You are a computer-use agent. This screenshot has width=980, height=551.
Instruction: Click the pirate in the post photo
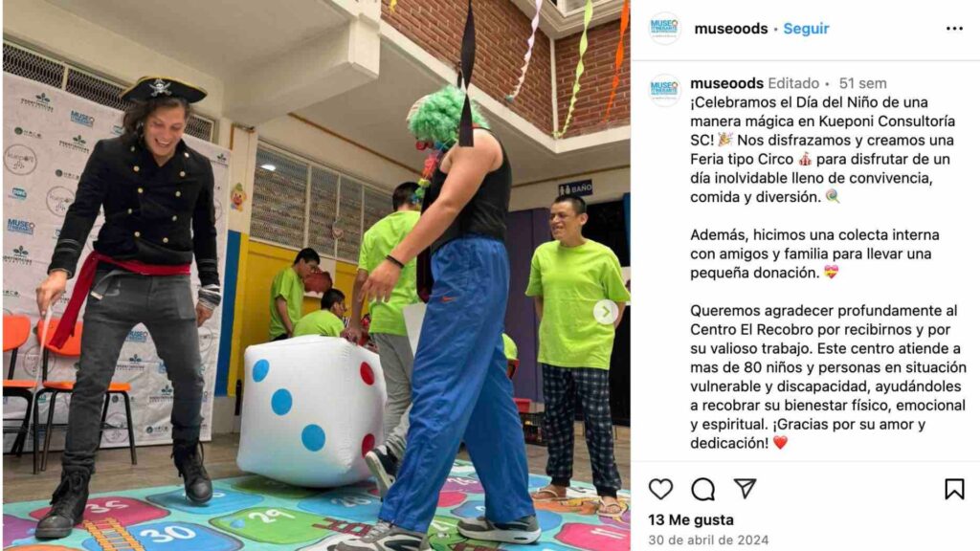pyautogui.click(x=134, y=299)
